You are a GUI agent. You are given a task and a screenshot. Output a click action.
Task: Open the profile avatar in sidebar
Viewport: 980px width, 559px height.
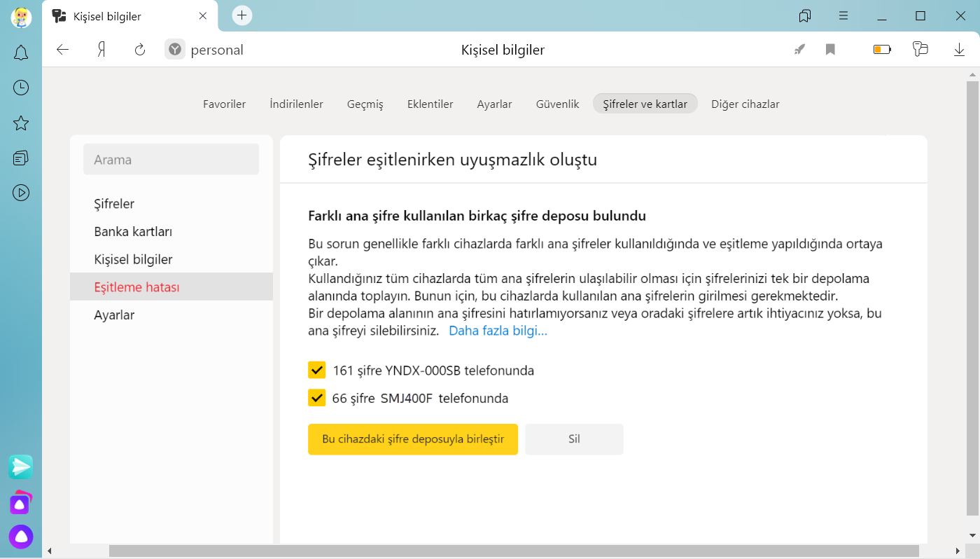(21, 16)
